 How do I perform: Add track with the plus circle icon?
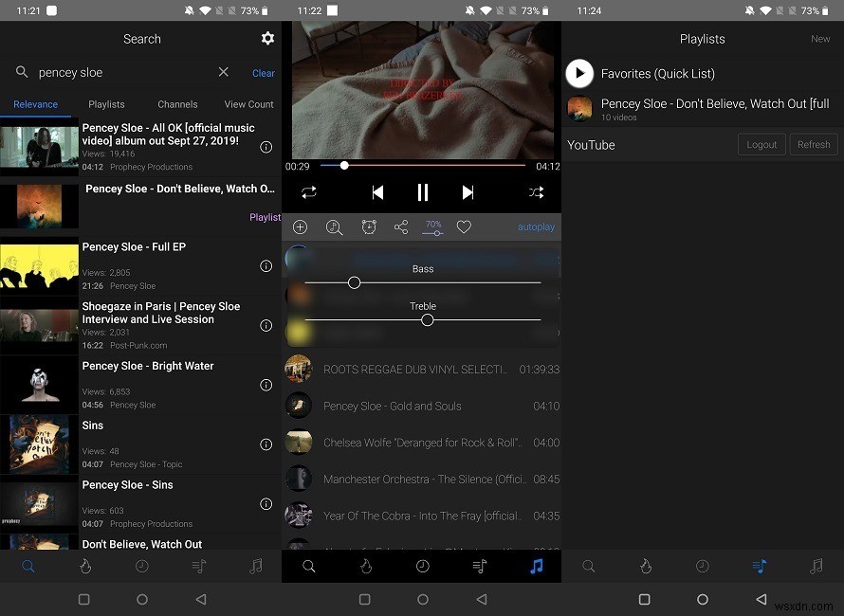coord(300,227)
